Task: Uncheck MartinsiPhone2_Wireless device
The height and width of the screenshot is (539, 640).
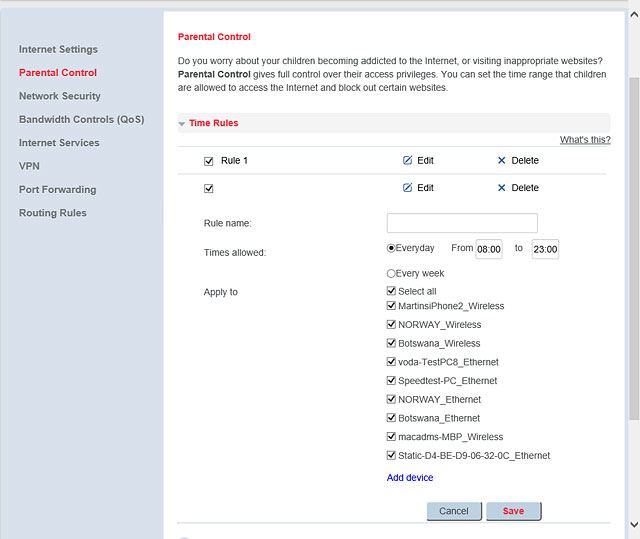Action: click(391, 306)
